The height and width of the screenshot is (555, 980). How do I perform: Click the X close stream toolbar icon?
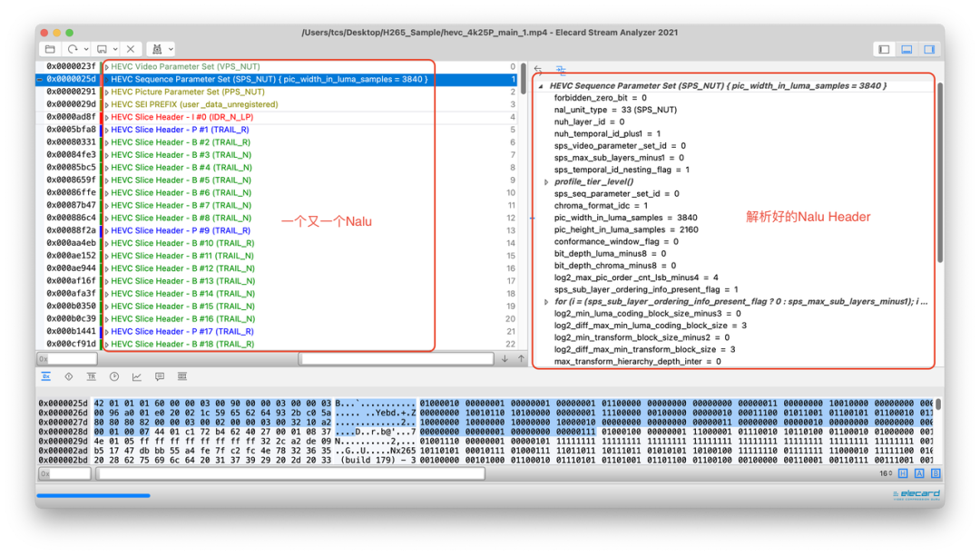pyautogui.click(x=131, y=49)
